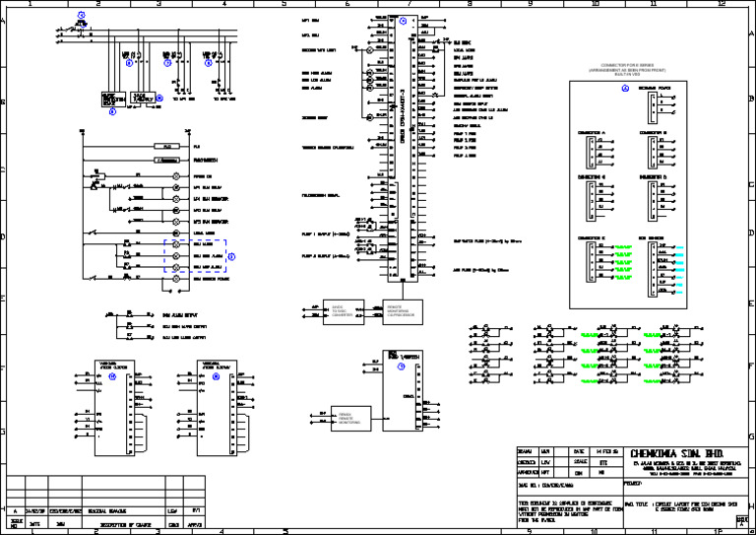The image size is (756, 535).
Task: Click the CHEMKIMIA SDN. BHD. company name
Action: [677, 454]
